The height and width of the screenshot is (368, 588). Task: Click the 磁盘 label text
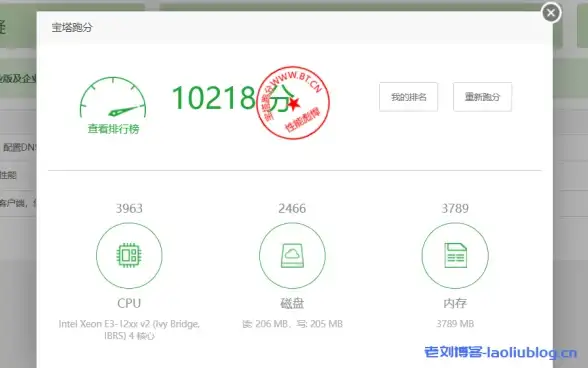[292, 303]
